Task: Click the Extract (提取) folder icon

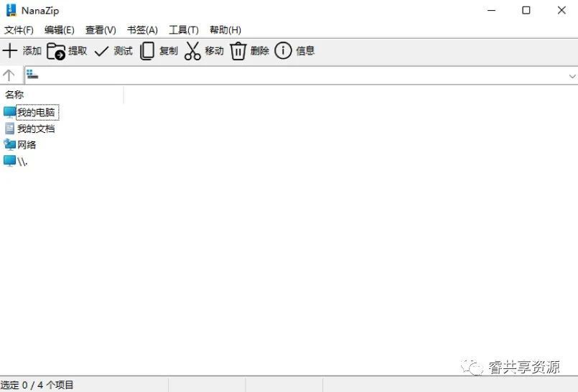Action: pyautogui.click(x=56, y=51)
